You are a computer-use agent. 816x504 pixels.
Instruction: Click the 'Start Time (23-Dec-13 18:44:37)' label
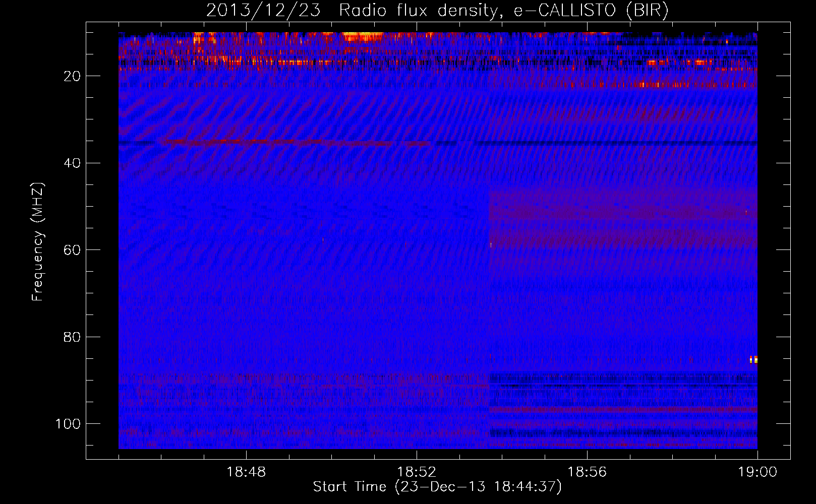(x=437, y=487)
